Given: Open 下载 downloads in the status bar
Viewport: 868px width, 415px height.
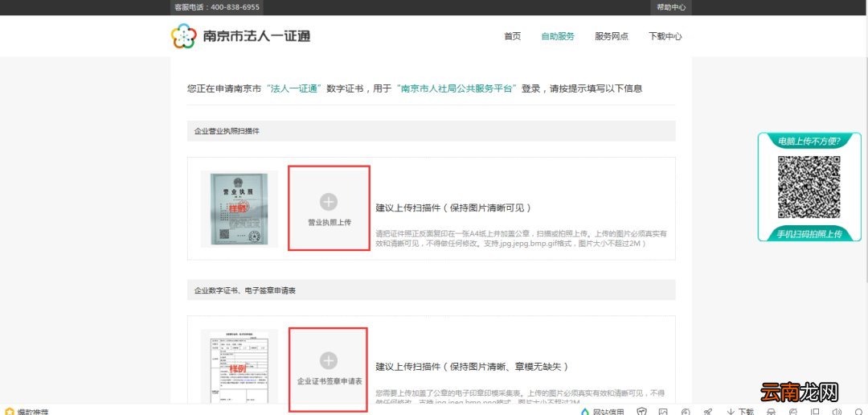Looking at the screenshot, I should (739, 412).
